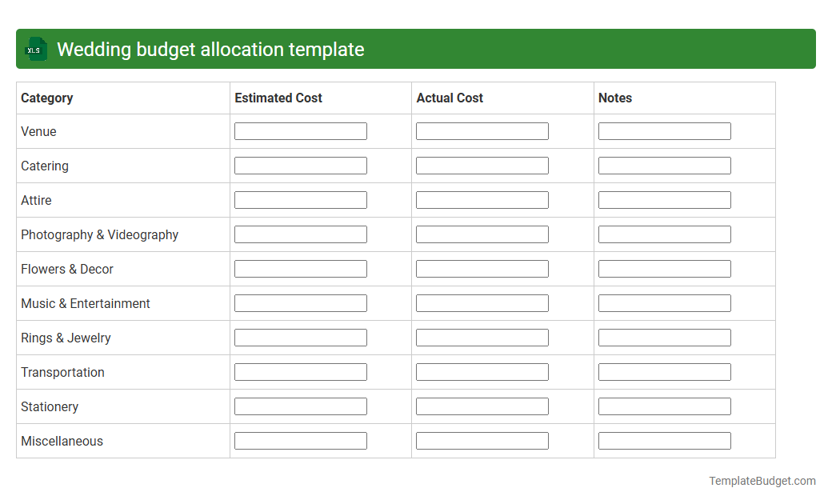Screen dimensions: 832x504
Task: Click the Catering estimated cost box
Action: coord(300,165)
